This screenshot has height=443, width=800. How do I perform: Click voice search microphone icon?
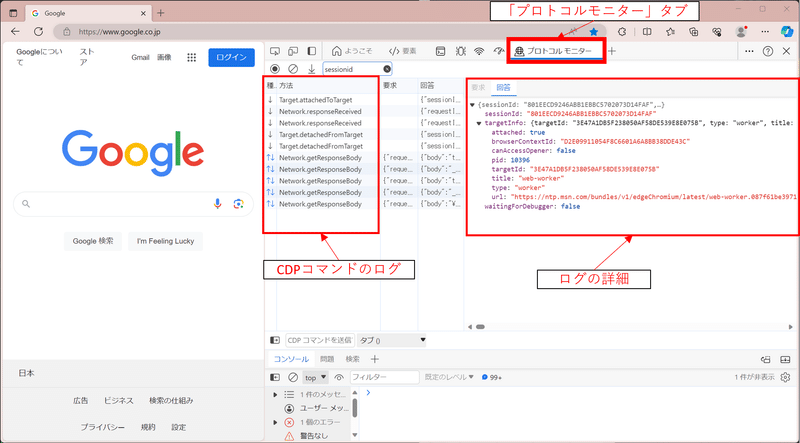tap(217, 204)
